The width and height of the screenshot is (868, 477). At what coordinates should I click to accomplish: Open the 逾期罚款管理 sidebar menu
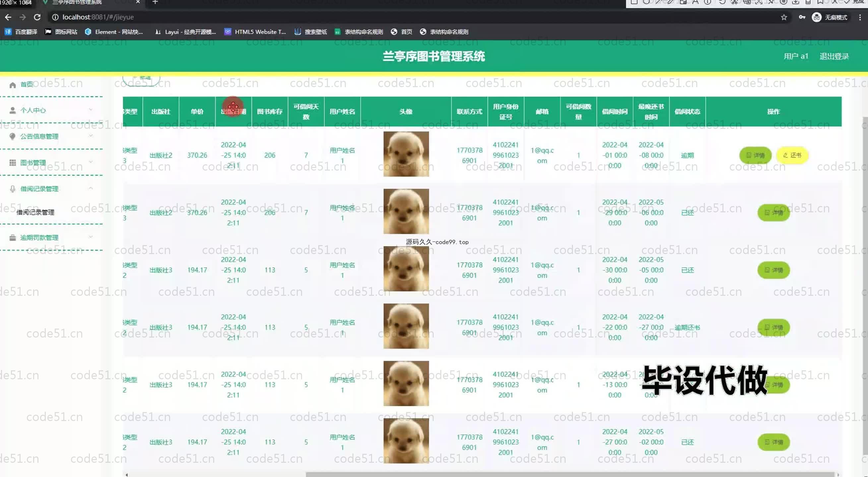click(51, 238)
